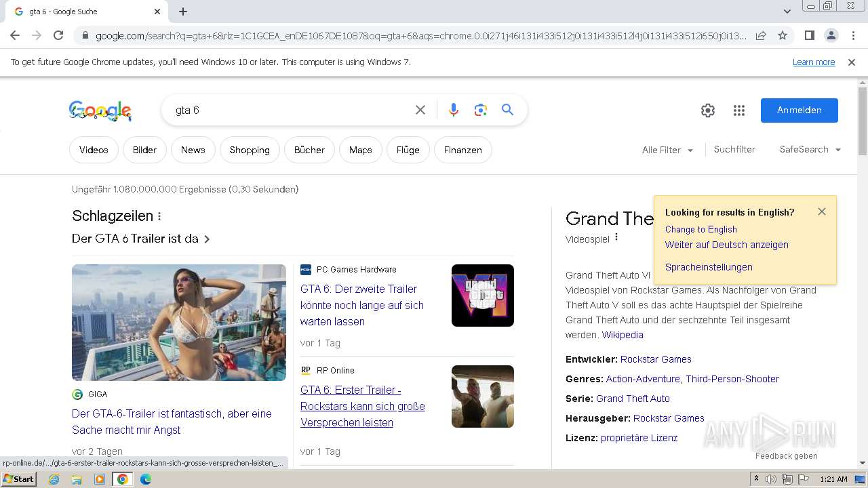The width and height of the screenshot is (868, 488).
Task: Open volume control in system tray
Action: coord(771,479)
